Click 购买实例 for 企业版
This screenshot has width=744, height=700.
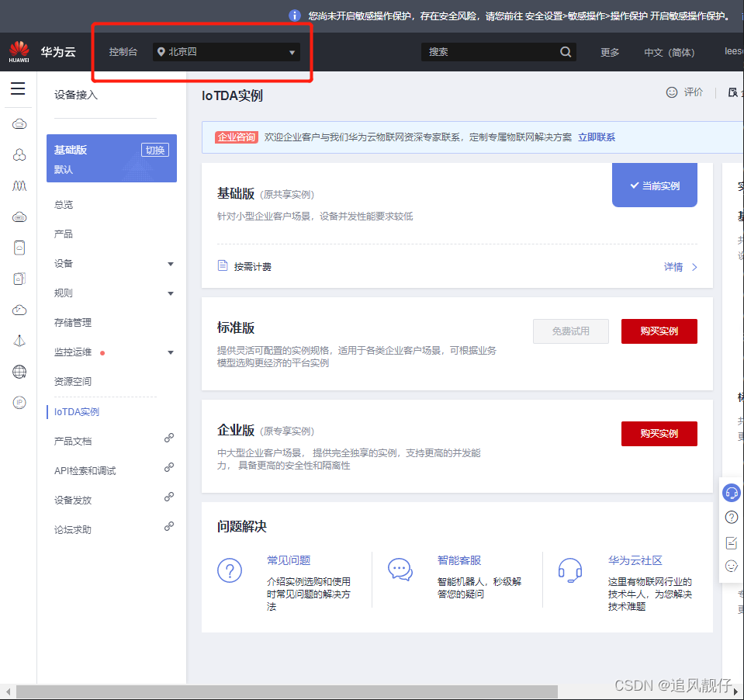pyautogui.click(x=659, y=434)
